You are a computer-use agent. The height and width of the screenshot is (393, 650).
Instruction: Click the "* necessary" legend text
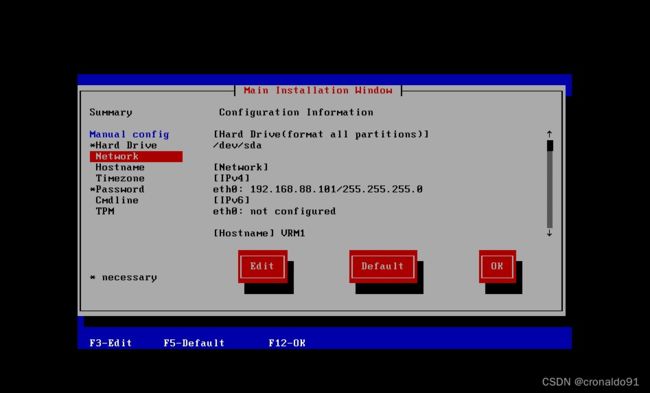coord(124,277)
